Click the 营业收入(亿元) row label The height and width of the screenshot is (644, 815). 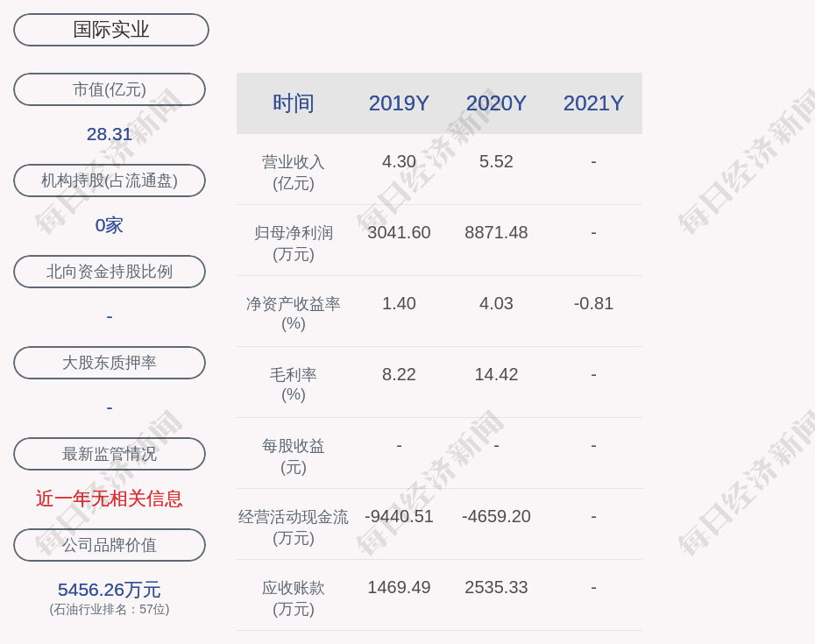coord(294,173)
